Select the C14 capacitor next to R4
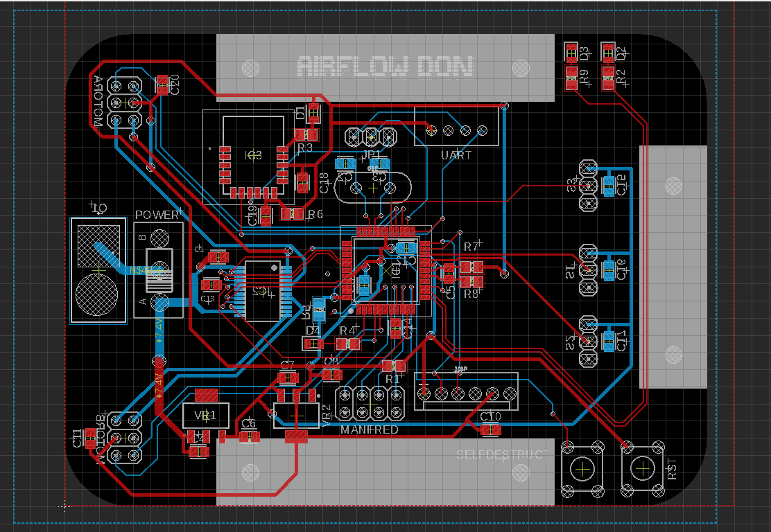Viewport: 771px width, 532px height. pyautogui.click(x=395, y=327)
